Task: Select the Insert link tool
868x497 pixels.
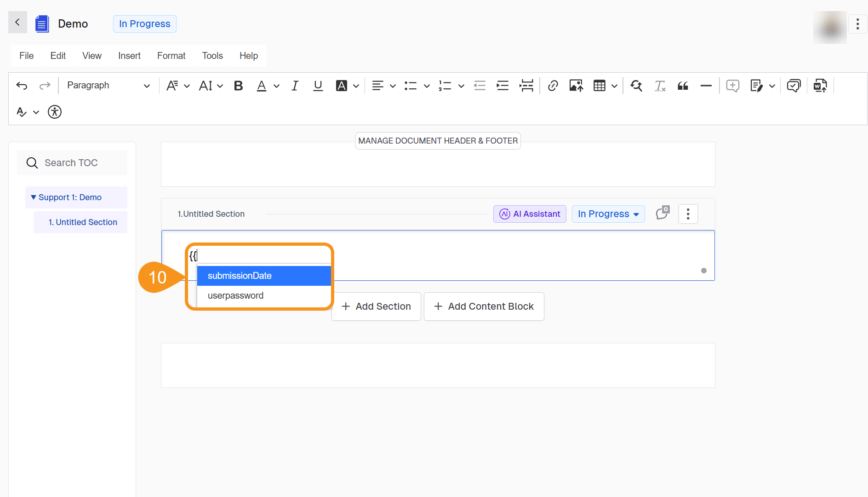Action: pyautogui.click(x=553, y=86)
